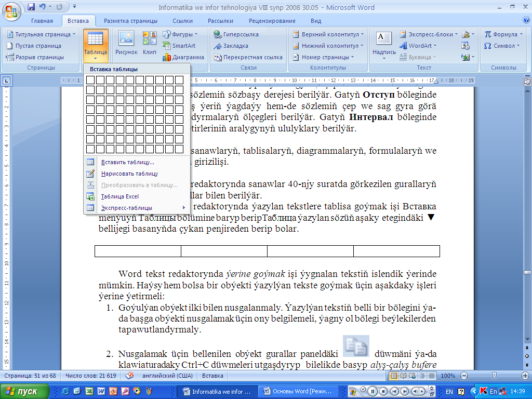Zoom out with the minus button
Screen dimensions: 532x399
(464, 376)
